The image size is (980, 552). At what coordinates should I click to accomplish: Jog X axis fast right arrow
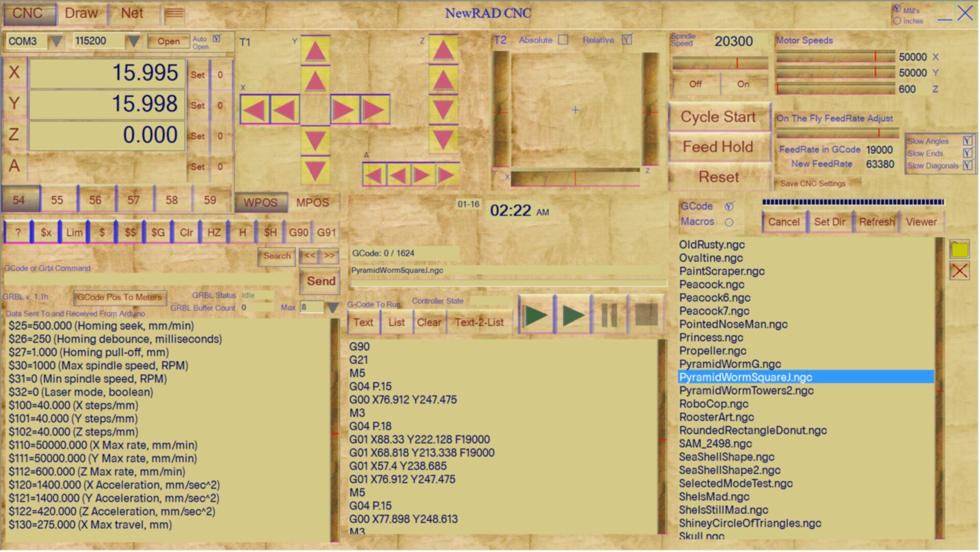point(375,109)
